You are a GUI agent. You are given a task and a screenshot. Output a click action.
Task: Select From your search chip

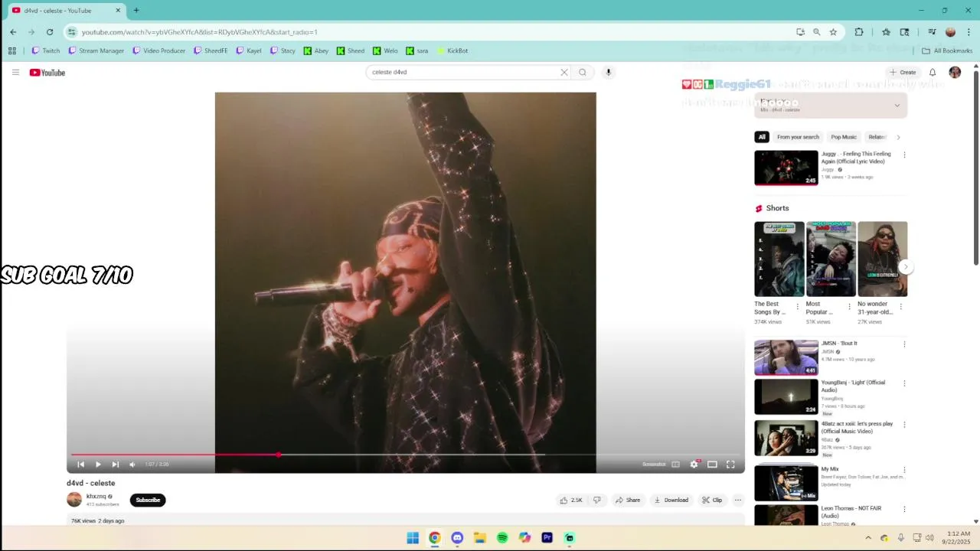point(798,137)
